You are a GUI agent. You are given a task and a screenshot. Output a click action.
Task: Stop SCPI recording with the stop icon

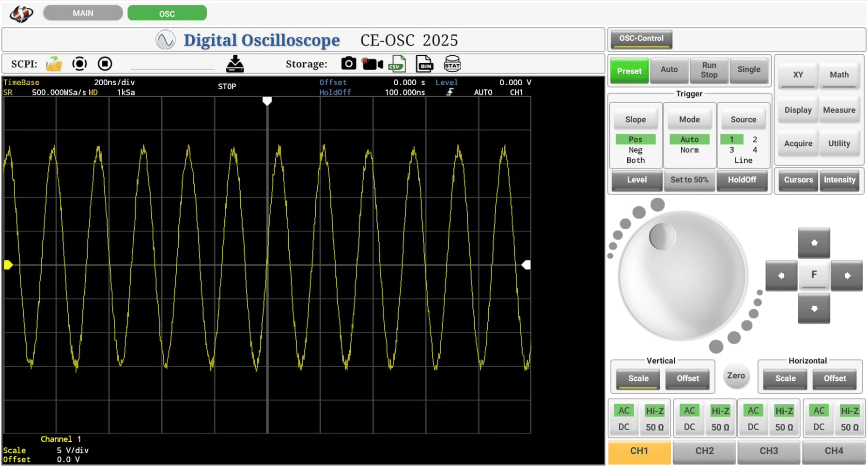[105, 63]
